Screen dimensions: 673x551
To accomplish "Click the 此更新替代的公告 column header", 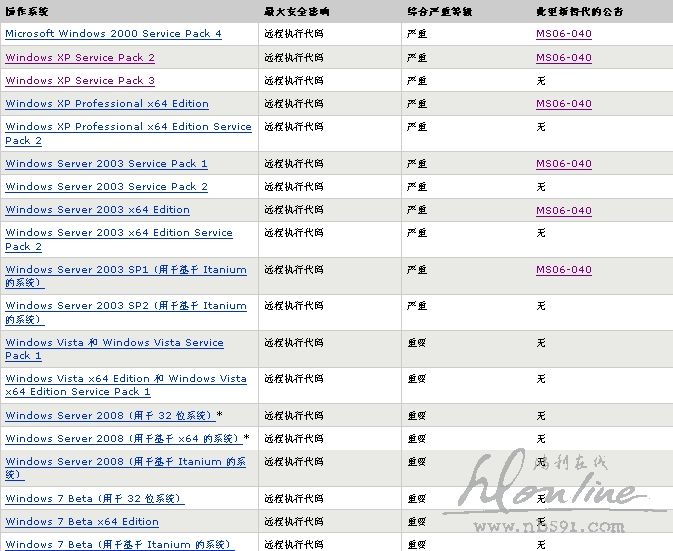I will click(579, 12).
